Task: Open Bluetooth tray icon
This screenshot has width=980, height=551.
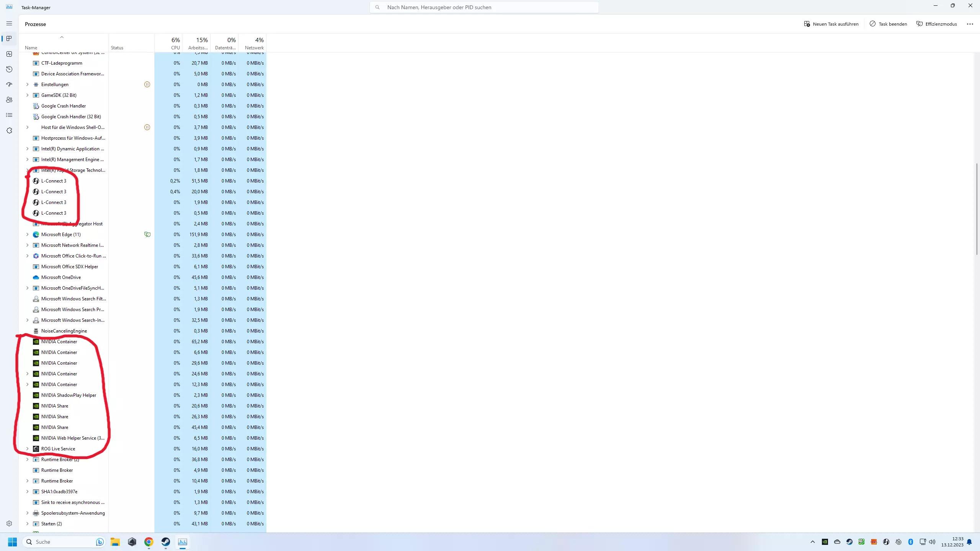Action: [x=911, y=542]
